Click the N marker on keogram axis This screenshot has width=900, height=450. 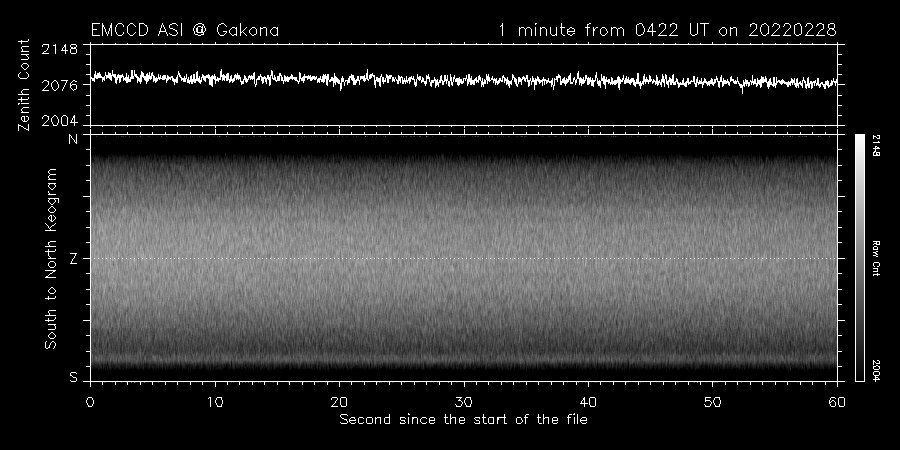(73, 139)
